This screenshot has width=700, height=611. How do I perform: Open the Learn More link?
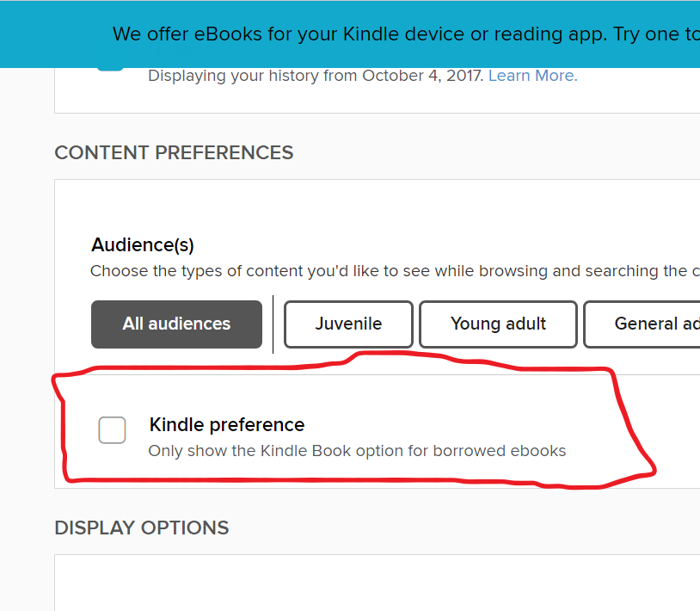[532, 76]
